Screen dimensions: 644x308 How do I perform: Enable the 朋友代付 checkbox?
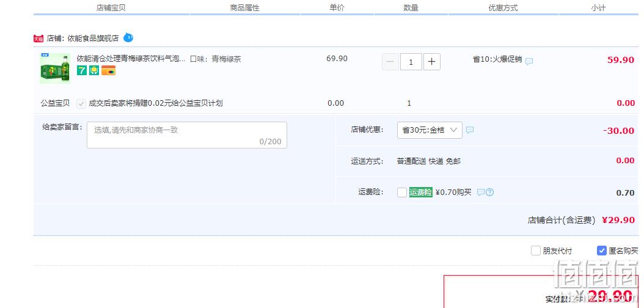point(536,251)
